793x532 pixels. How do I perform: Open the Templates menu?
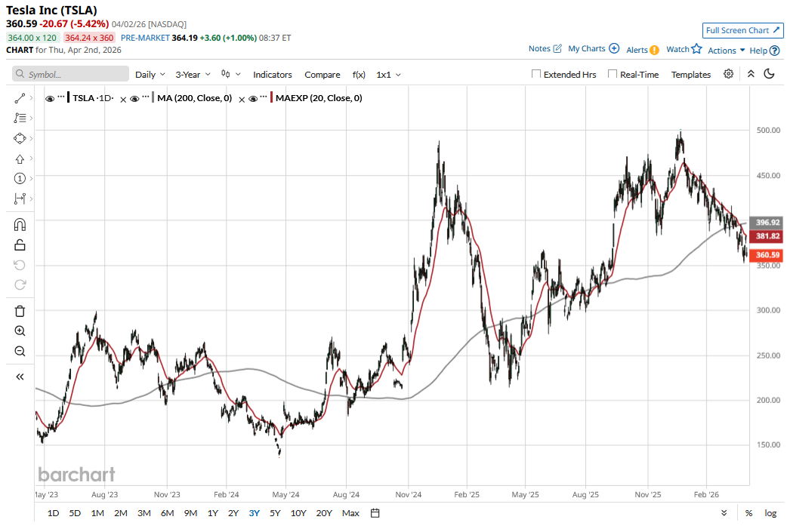pyautogui.click(x=691, y=74)
